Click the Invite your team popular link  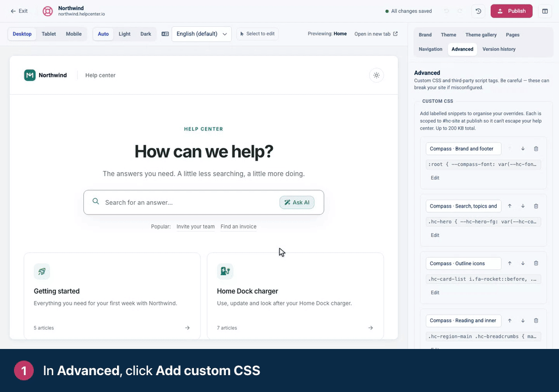[196, 227]
